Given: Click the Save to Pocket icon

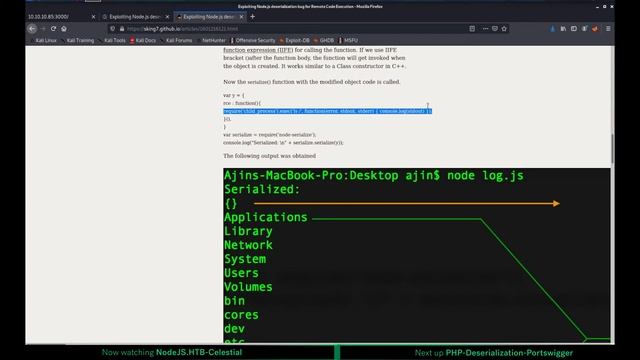Looking at the screenshot, I should [495, 29].
